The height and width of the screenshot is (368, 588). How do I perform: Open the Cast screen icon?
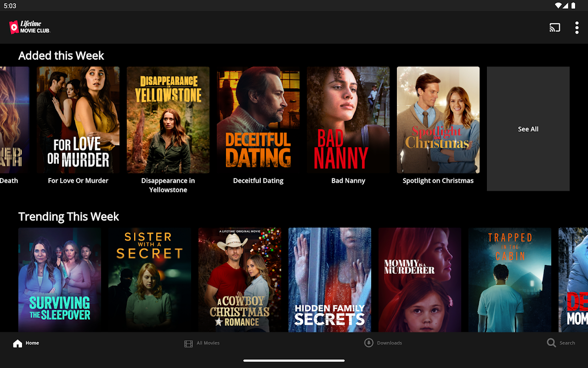(555, 28)
